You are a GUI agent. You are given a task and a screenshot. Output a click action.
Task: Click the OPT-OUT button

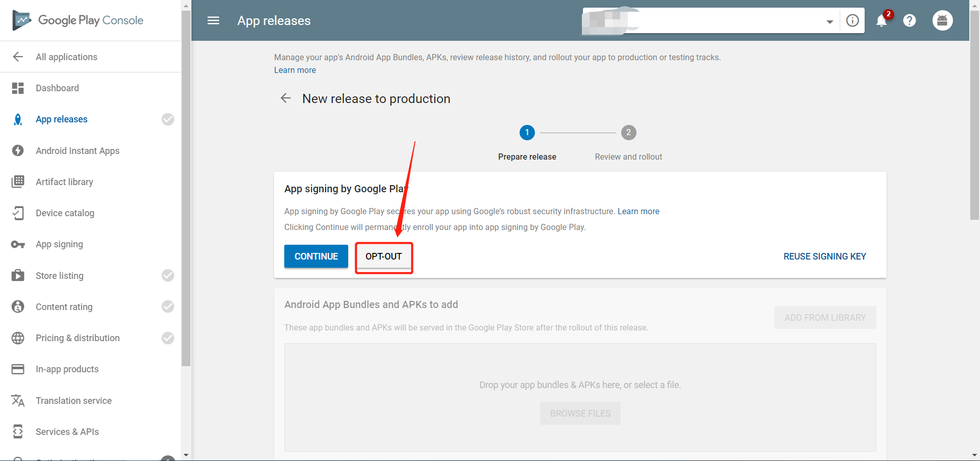click(384, 256)
